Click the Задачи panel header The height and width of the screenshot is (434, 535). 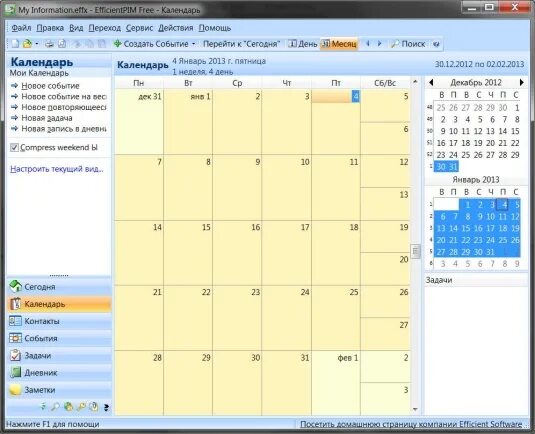click(x=476, y=280)
